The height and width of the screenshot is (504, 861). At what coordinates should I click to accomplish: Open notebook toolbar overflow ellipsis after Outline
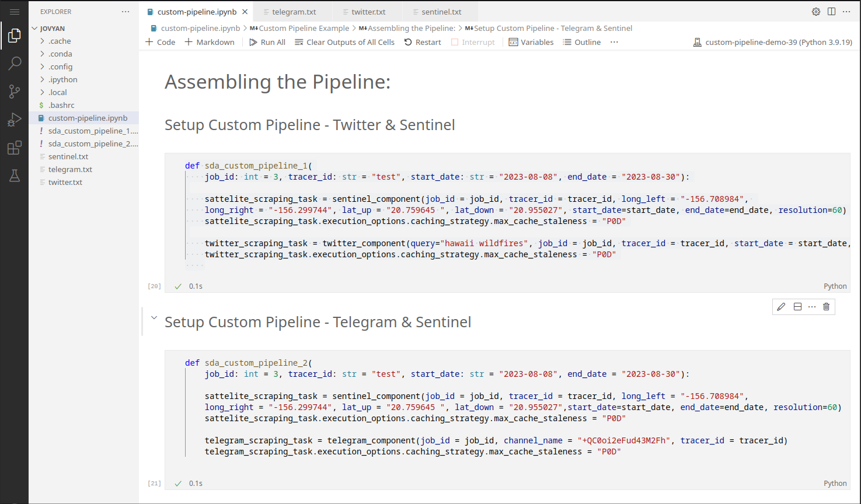pyautogui.click(x=614, y=42)
